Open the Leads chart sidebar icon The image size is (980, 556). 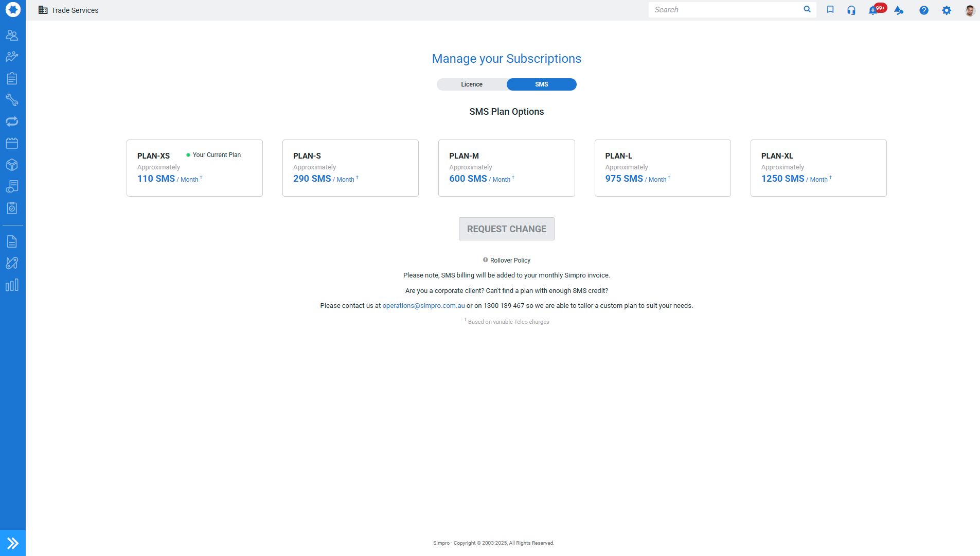click(x=12, y=57)
